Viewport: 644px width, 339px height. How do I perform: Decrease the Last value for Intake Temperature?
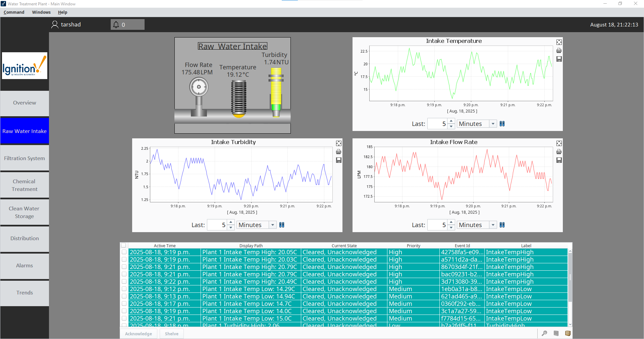point(451,126)
